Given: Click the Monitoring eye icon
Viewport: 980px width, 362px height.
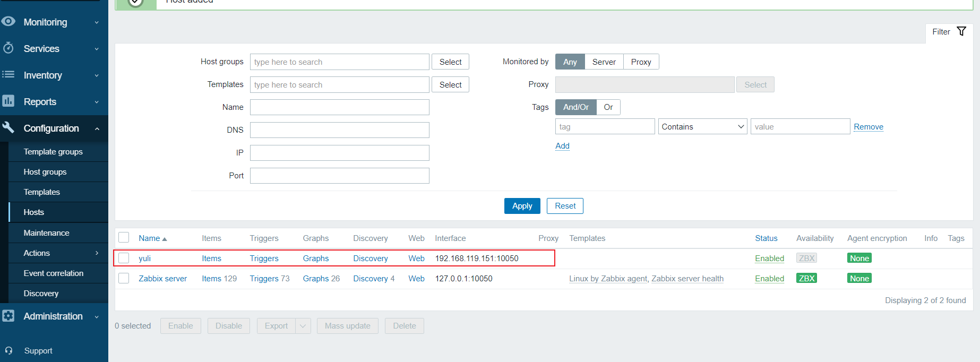Looking at the screenshot, I should point(8,21).
